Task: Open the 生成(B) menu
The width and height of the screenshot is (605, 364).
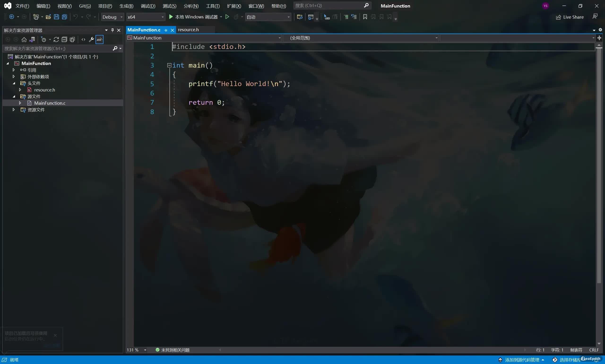Action: point(126,6)
